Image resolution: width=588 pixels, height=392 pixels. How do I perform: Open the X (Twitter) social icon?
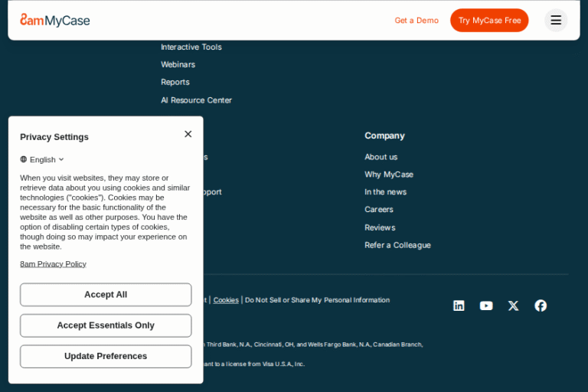[x=513, y=305]
